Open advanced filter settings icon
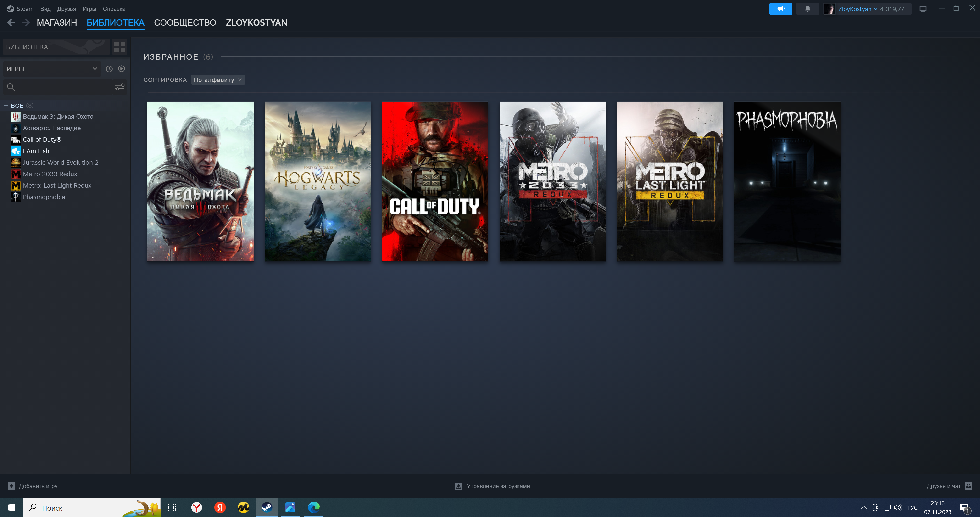This screenshot has height=517, width=980. pyautogui.click(x=119, y=87)
